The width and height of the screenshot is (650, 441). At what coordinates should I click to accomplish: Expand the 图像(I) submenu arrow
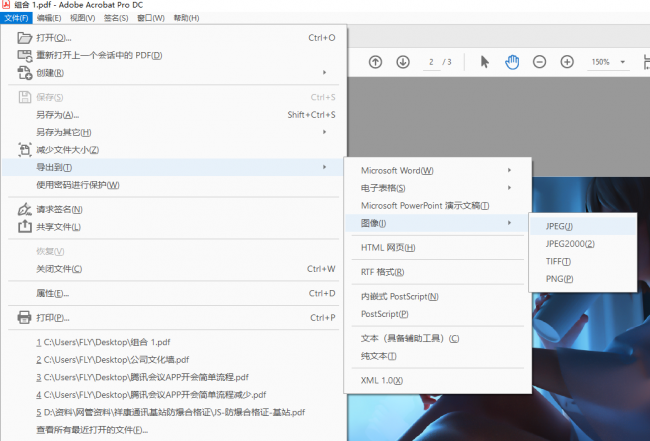coord(509,223)
